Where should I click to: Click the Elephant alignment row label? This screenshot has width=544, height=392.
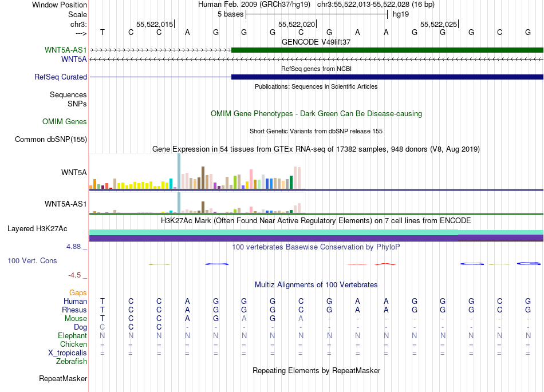click(73, 335)
